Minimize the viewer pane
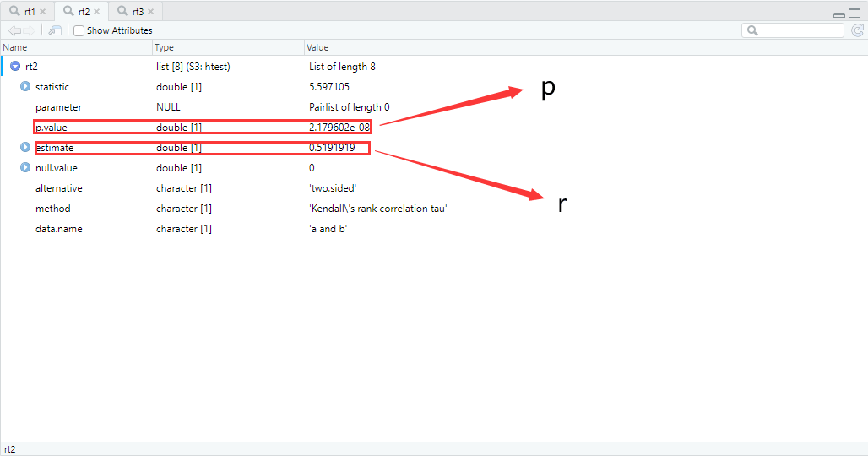Image resolution: width=868 pixels, height=456 pixels. coord(838,14)
